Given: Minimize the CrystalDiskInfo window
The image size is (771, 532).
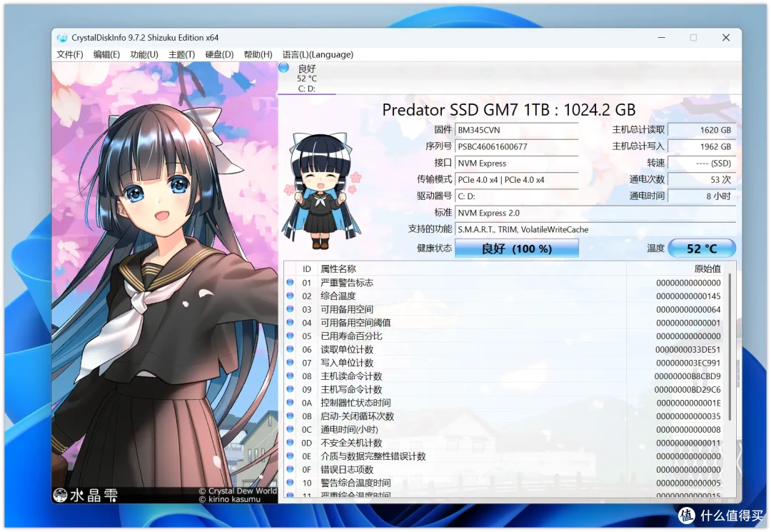Looking at the screenshot, I should pos(662,37).
